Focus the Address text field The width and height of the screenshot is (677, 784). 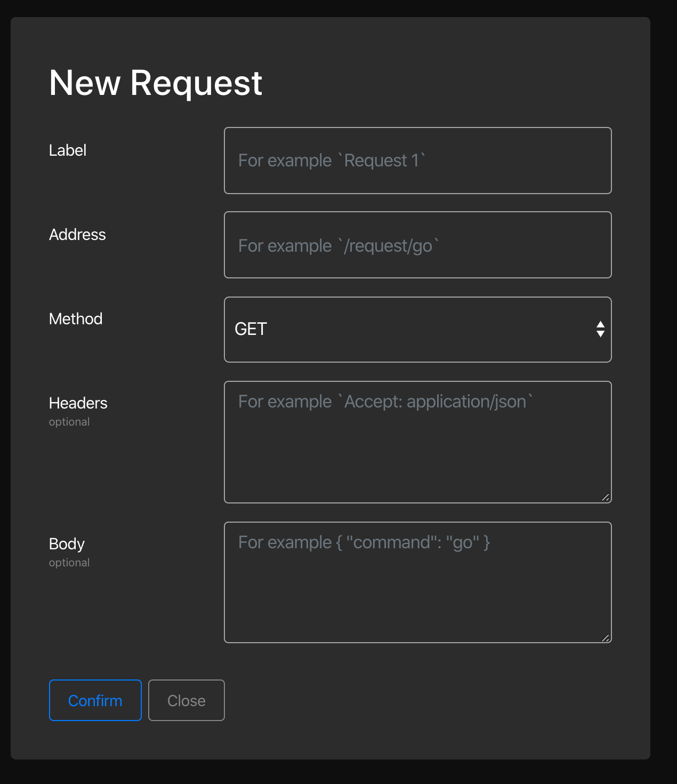click(x=417, y=245)
